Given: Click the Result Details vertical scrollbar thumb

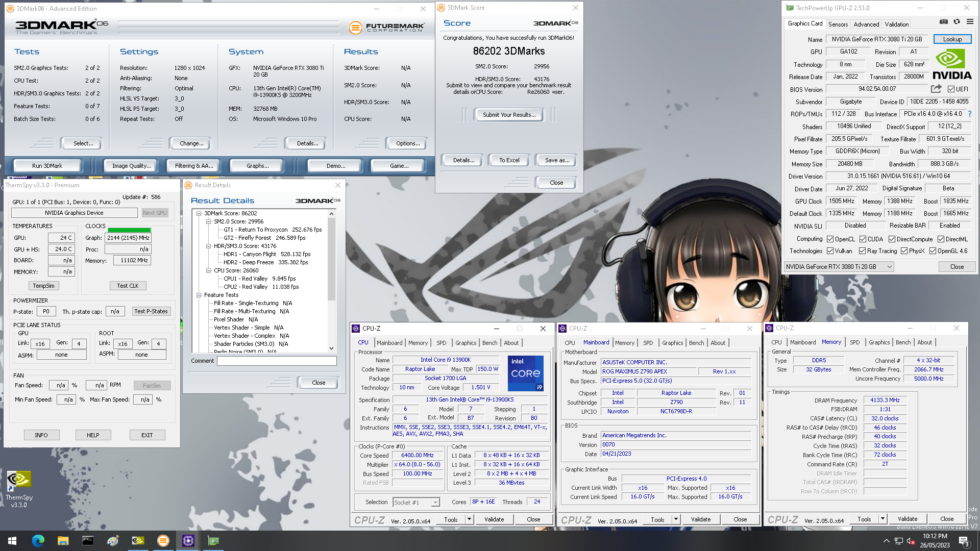Looking at the screenshot, I should [x=331, y=259].
